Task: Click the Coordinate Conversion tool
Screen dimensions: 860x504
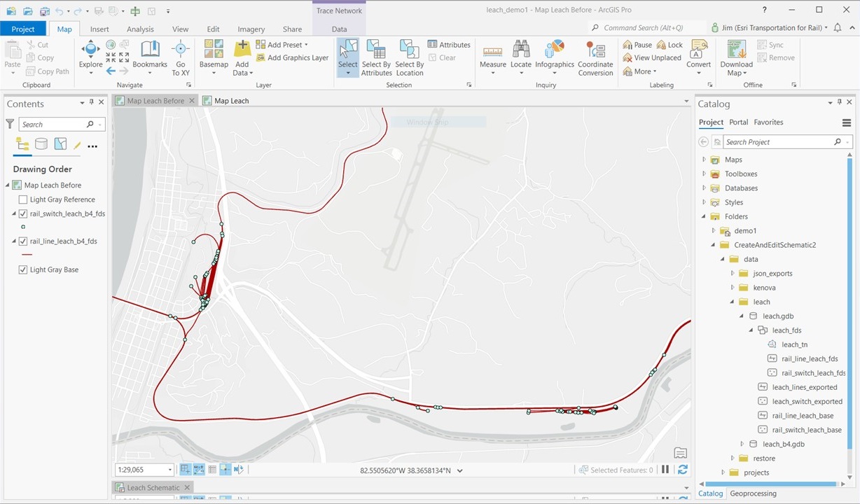Action: tap(595, 56)
